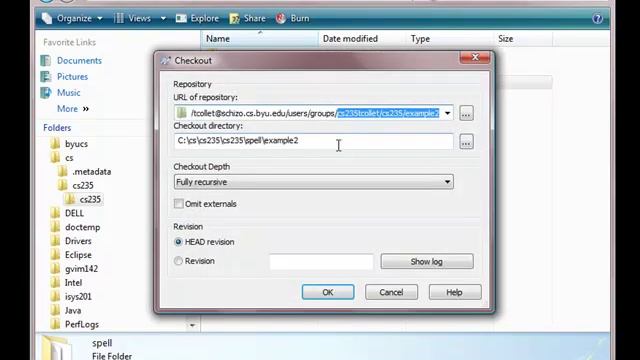Viewport: 640px width, 360px height.
Task: Select the .metadata folder
Action: [91, 171]
